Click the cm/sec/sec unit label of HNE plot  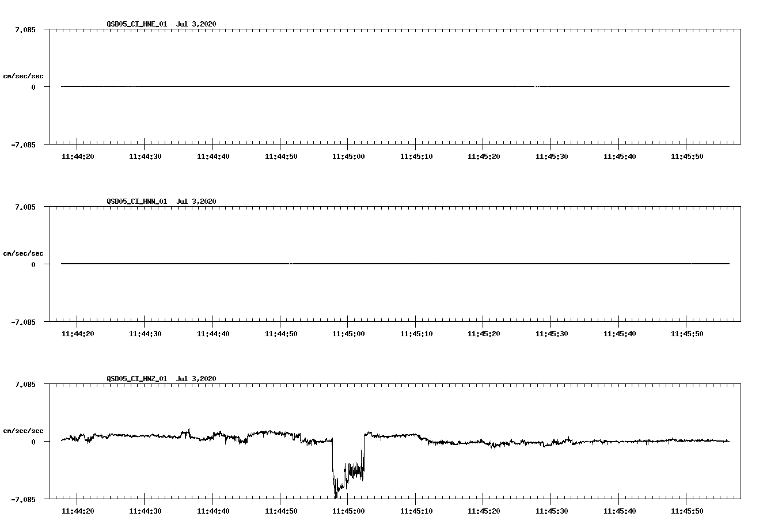click(23, 76)
